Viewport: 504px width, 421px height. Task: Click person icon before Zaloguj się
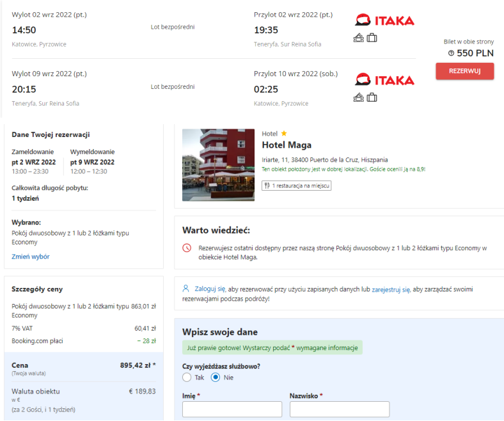coord(185,289)
